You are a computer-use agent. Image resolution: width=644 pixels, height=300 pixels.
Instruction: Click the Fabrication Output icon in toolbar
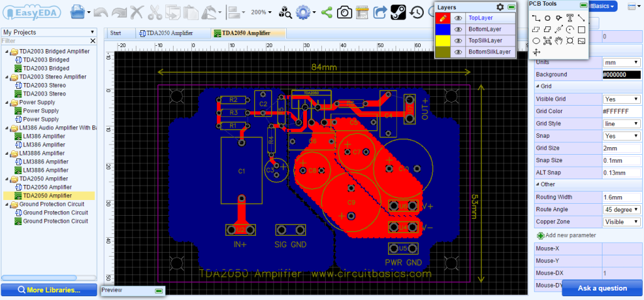click(362, 13)
